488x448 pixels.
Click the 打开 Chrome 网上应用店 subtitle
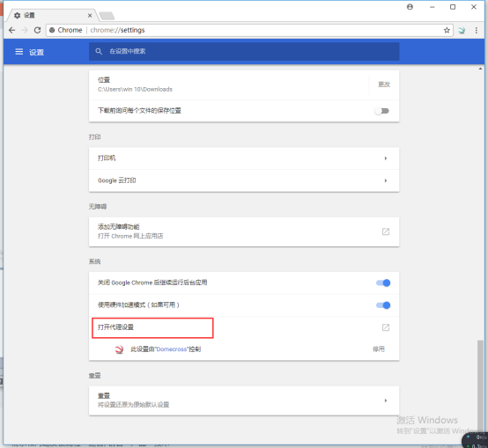(x=130, y=236)
